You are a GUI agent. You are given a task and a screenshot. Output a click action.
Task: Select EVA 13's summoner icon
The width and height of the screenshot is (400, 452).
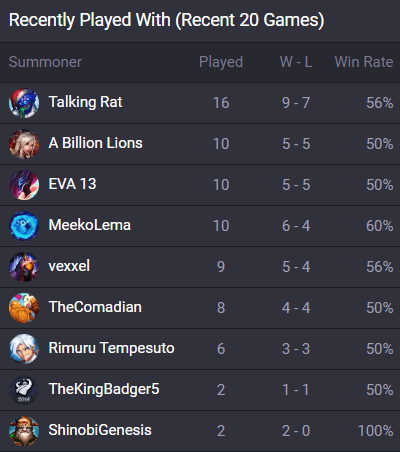point(24,185)
